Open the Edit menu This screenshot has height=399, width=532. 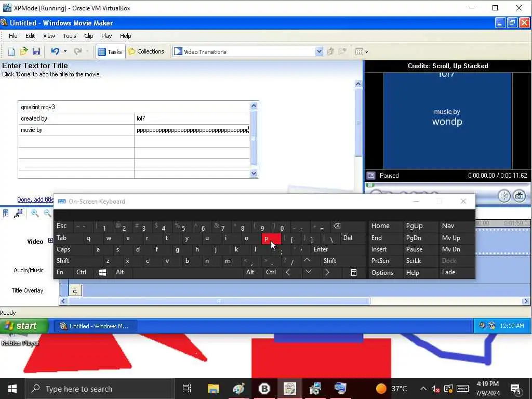click(30, 36)
